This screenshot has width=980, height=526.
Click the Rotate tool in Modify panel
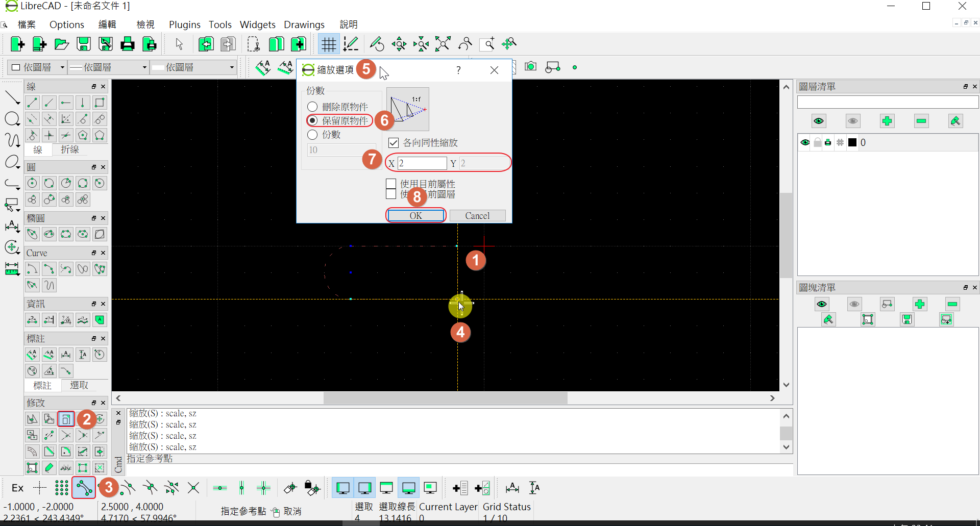pyautogui.click(x=49, y=419)
